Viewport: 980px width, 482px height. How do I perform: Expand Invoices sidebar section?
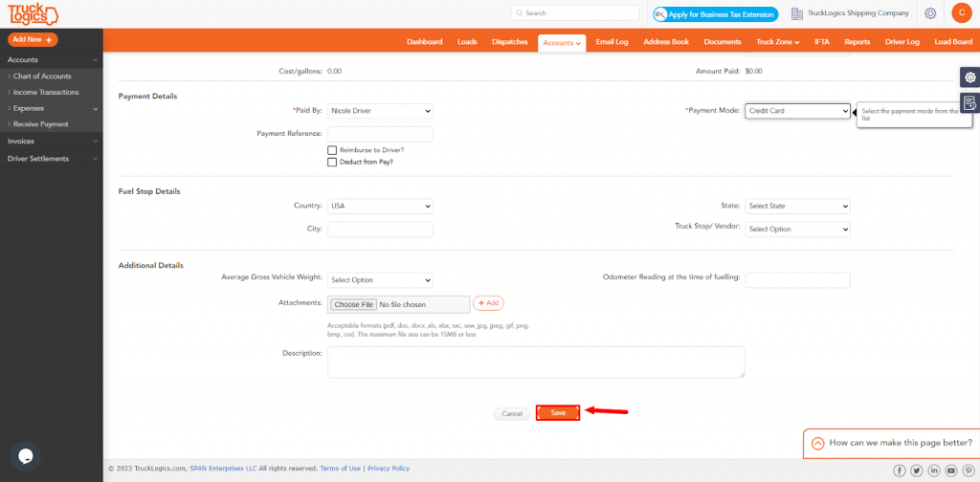point(52,142)
